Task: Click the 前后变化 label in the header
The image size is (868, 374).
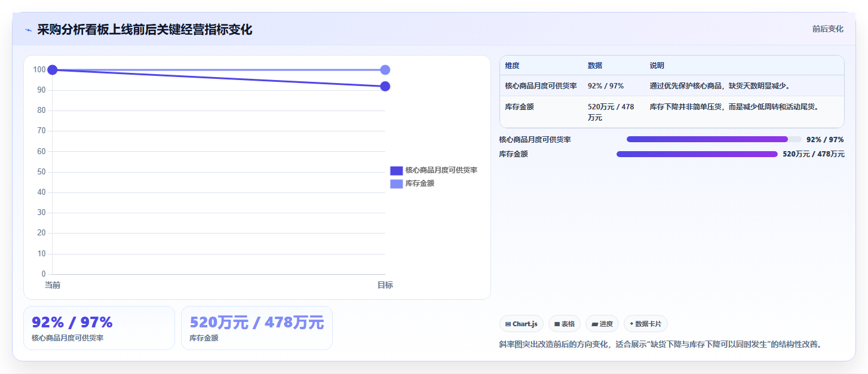Action: [x=827, y=29]
